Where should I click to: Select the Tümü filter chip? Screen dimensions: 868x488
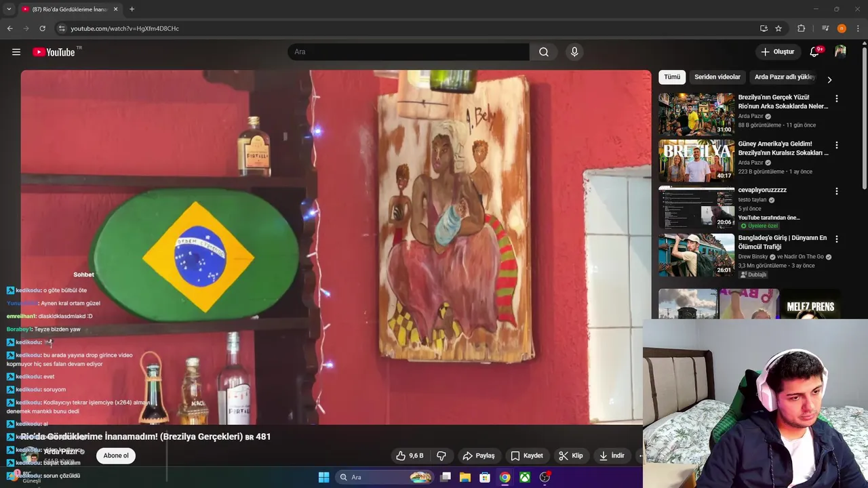point(672,77)
